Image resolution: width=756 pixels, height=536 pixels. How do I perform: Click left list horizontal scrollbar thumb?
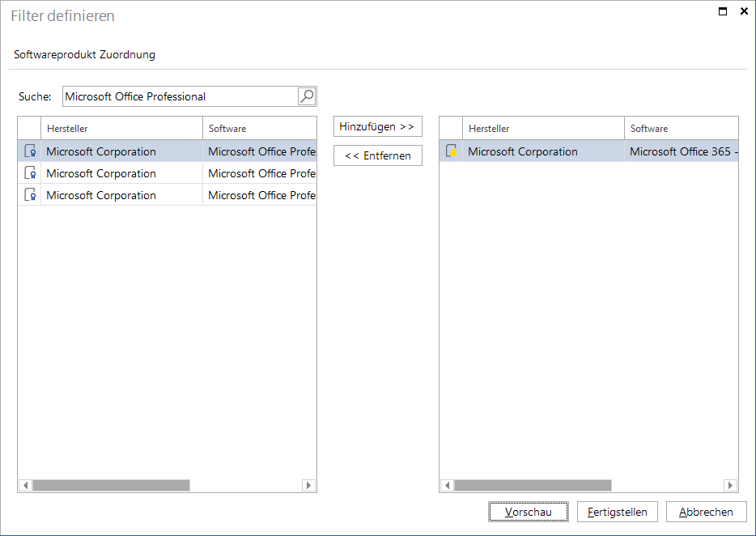pyautogui.click(x=112, y=485)
